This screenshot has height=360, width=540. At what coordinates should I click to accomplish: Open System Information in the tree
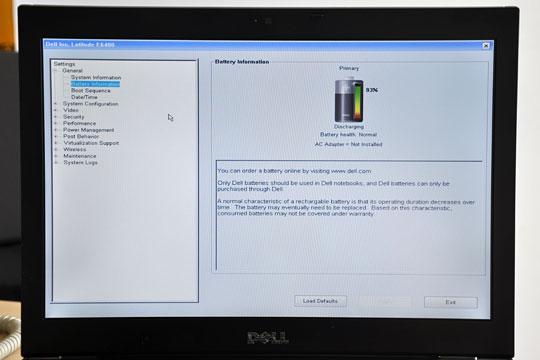click(96, 78)
